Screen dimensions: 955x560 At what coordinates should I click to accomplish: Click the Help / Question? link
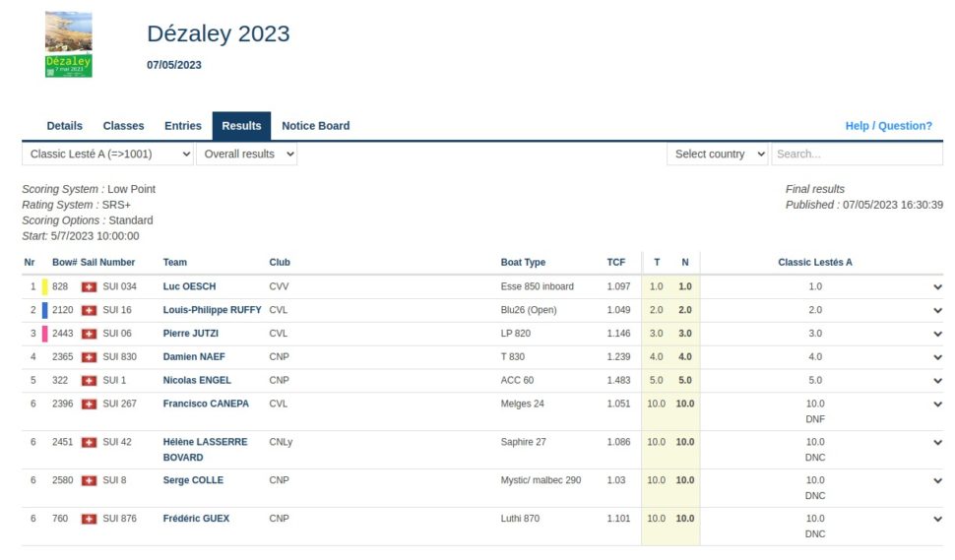point(888,126)
